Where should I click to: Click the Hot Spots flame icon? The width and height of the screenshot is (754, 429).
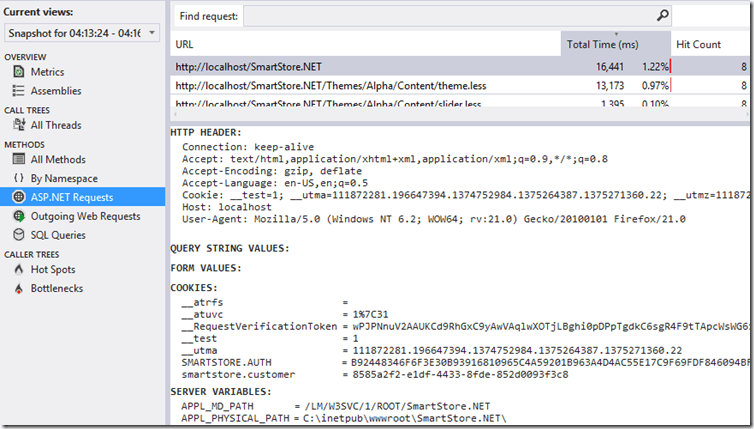[19, 269]
